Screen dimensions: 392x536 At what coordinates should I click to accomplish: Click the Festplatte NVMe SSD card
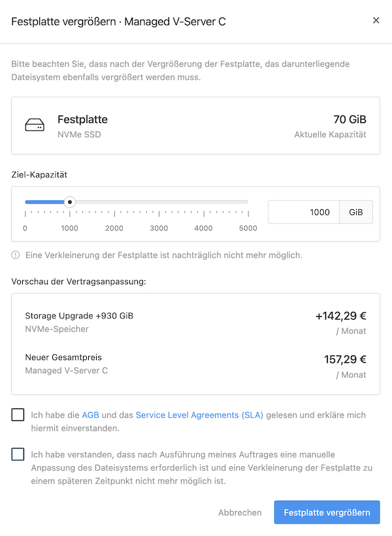pyautogui.click(x=195, y=126)
